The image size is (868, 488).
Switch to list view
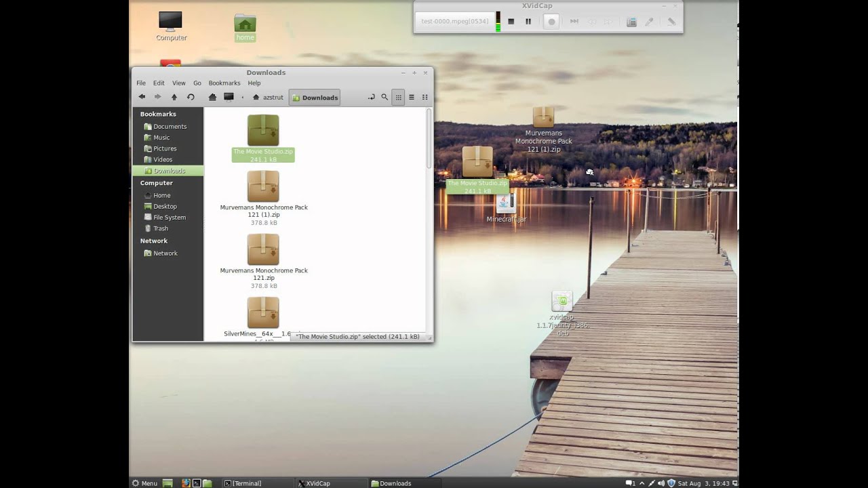(x=412, y=97)
